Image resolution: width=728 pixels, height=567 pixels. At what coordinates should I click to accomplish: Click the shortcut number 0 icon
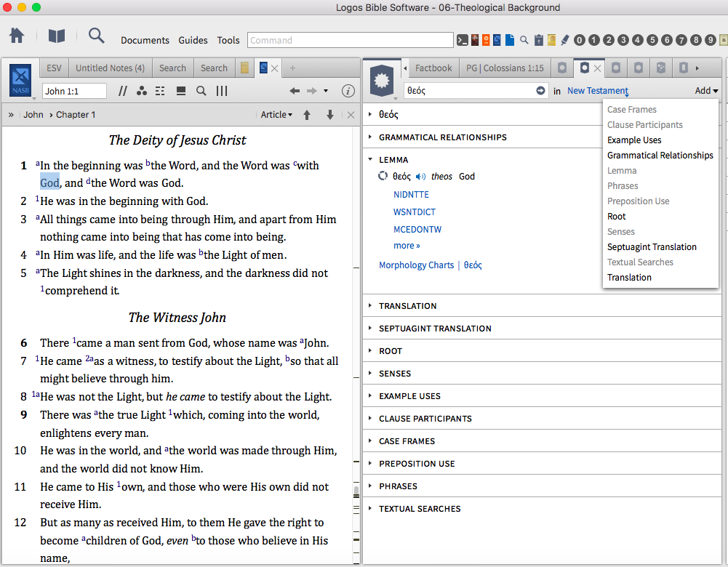tap(579, 40)
